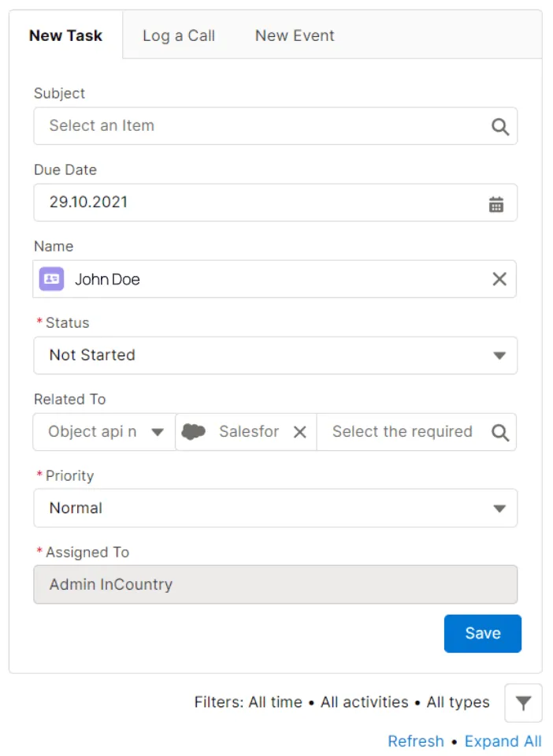Screen dimensions: 553x756
Task: Clear John Doe from the Name field
Action: [499, 278]
